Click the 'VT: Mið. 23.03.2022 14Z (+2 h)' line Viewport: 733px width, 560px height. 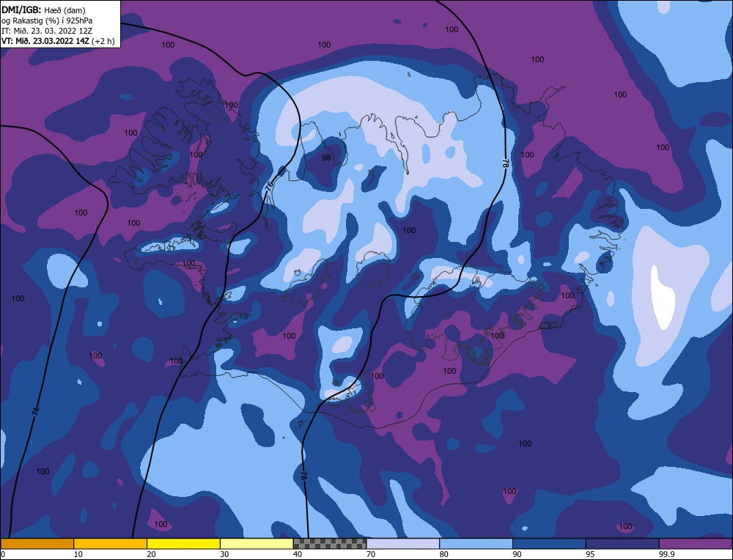pos(58,40)
